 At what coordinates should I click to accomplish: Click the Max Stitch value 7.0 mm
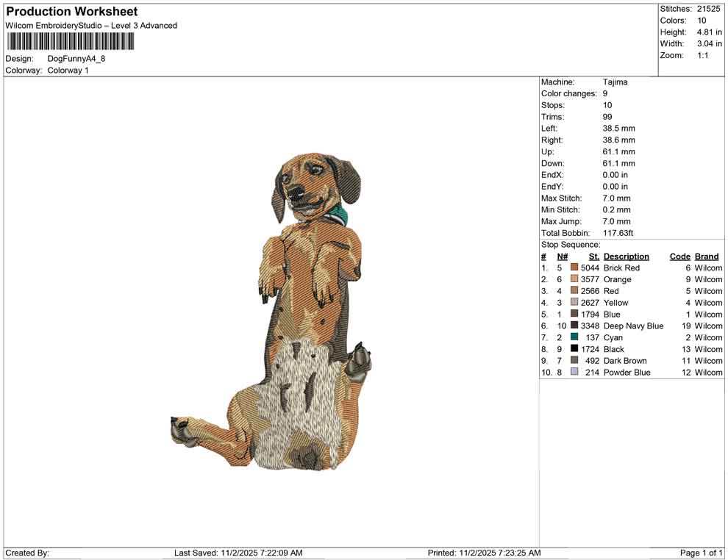616,198
